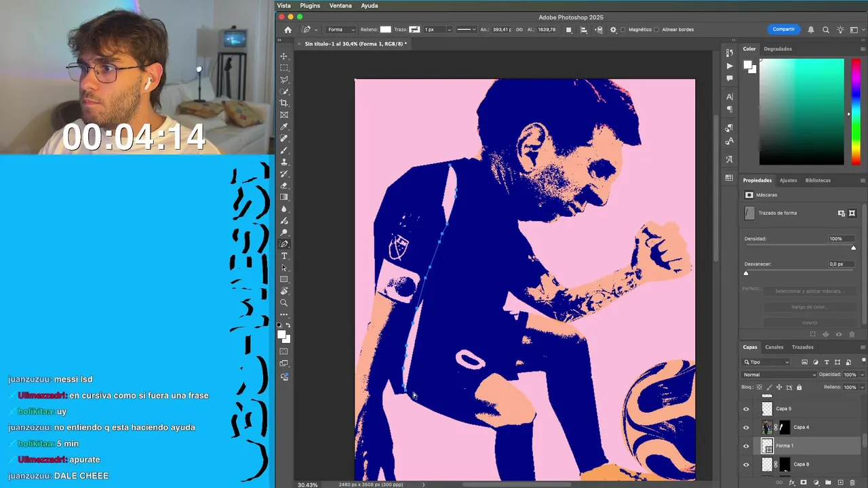This screenshot has width=868, height=488.
Task: Select the Zoom tool
Action: point(284,303)
